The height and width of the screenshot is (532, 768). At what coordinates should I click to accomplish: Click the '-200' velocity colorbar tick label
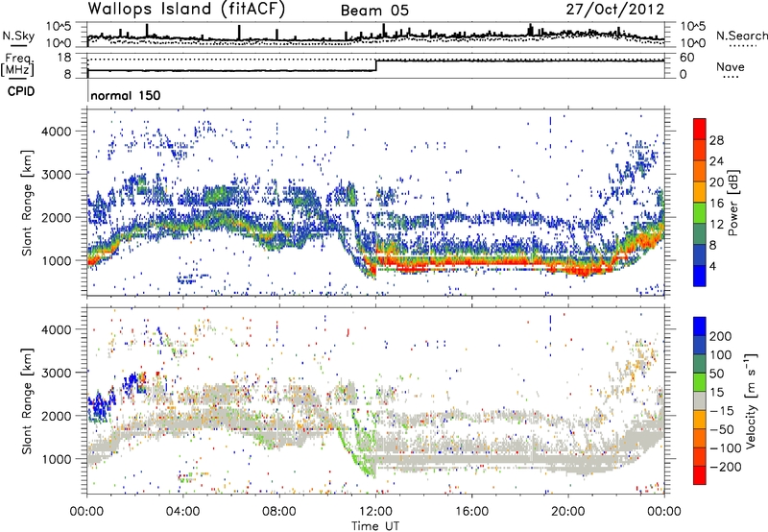coord(726,467)
